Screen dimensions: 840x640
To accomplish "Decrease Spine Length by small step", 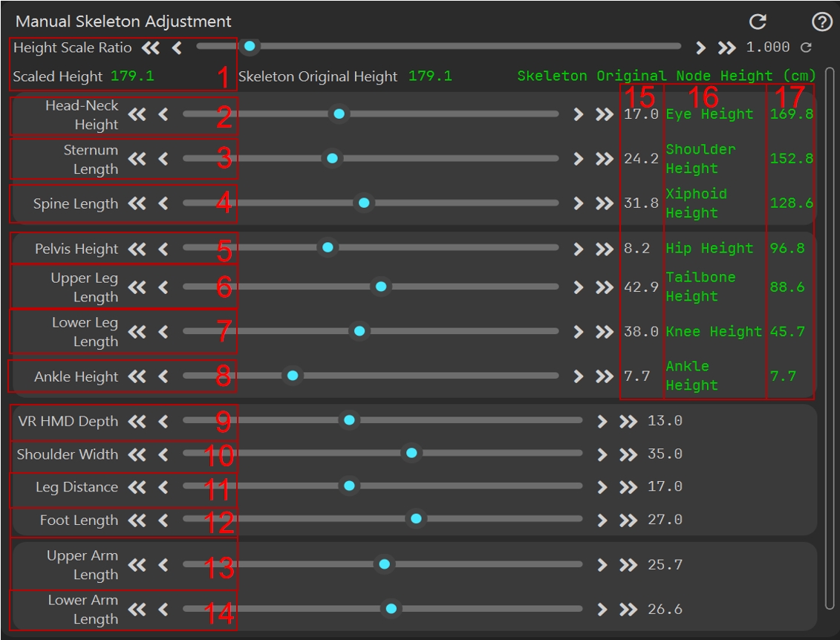I will pyautogui.click(x=163, y=203).
